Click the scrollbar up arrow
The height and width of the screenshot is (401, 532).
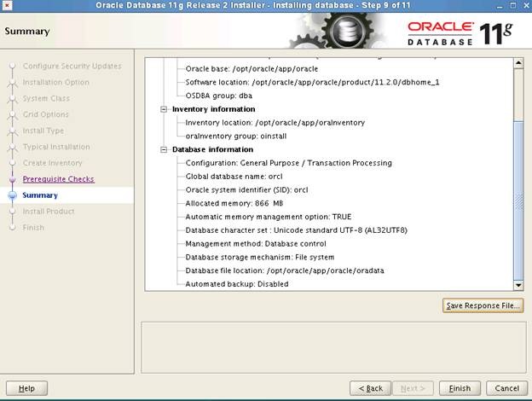point(518,63)
